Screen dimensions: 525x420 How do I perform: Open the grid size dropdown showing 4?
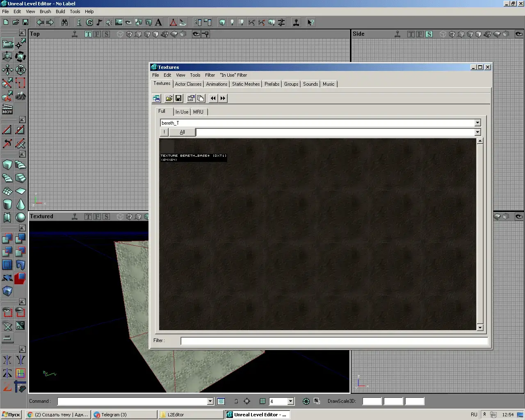291,402
